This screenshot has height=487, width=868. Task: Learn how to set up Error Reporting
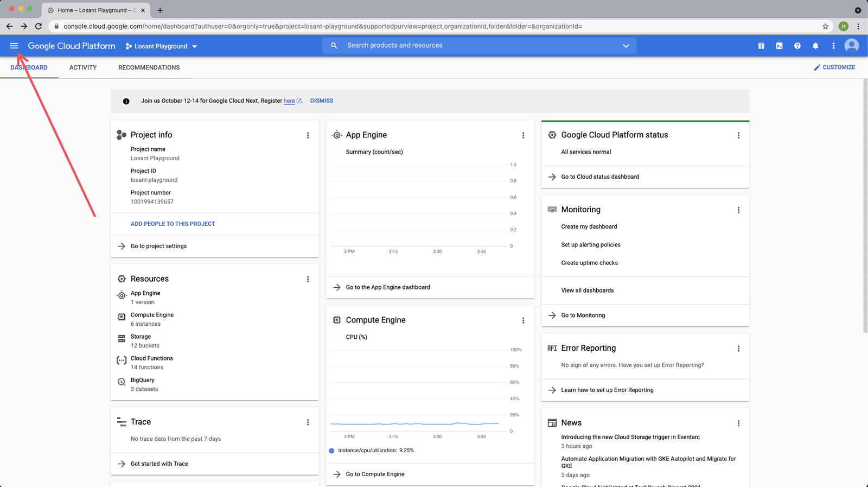tap(607, 390)
